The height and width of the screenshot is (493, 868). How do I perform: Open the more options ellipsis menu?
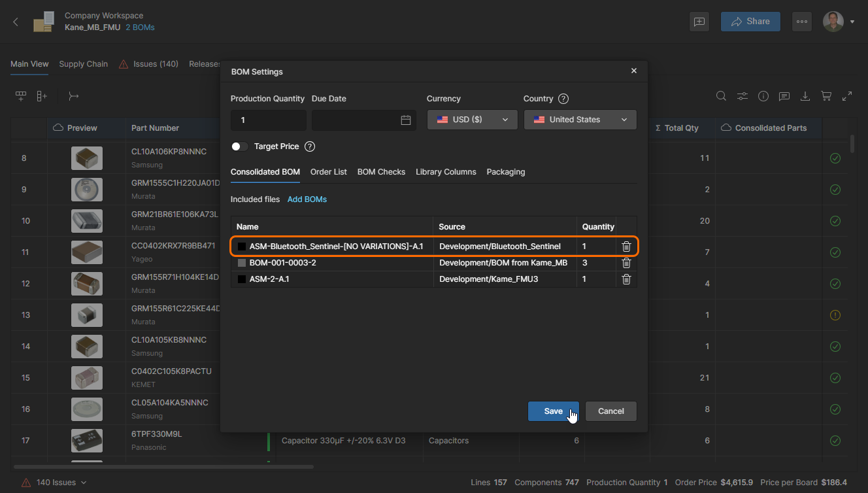pos(802,22)
